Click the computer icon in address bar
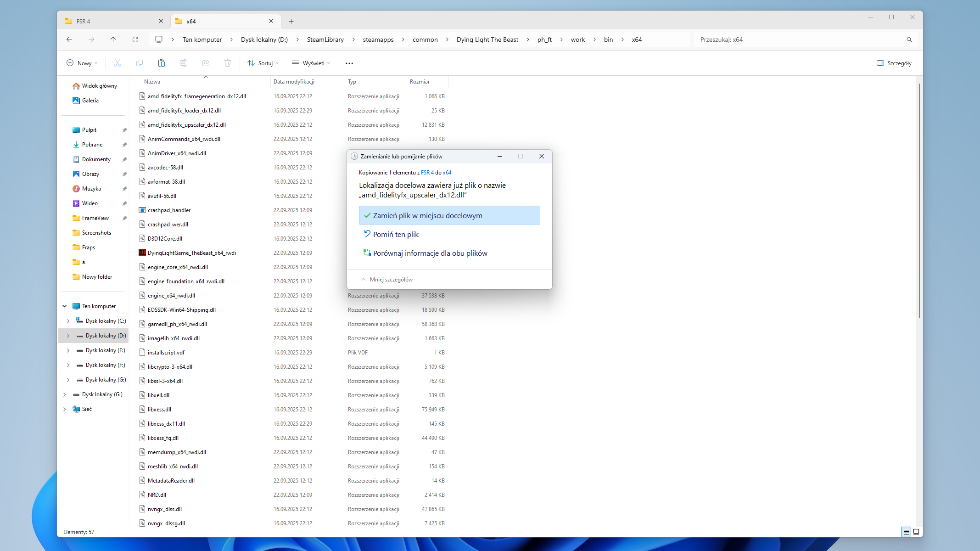The width and height of the screenshot is (980, 551). click(x=159, y=39)
